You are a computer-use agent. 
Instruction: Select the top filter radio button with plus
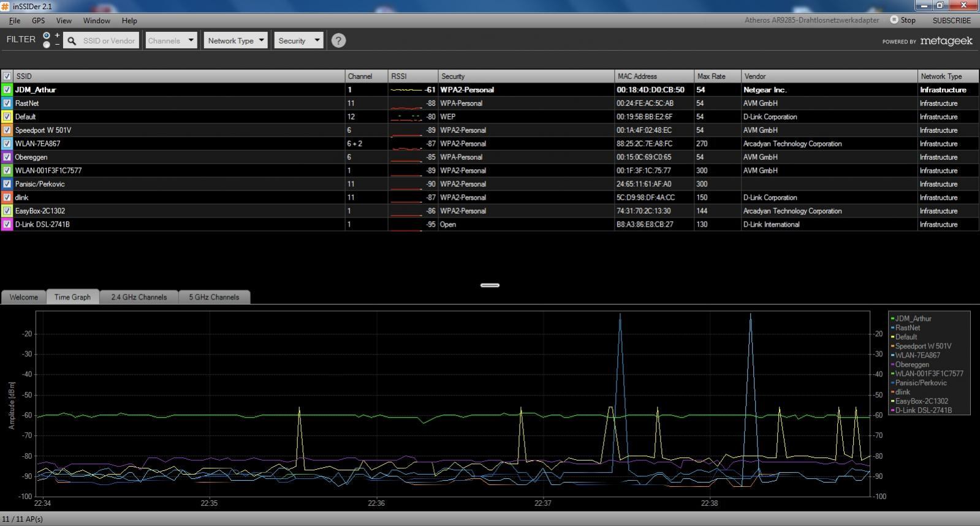point(47,36)
